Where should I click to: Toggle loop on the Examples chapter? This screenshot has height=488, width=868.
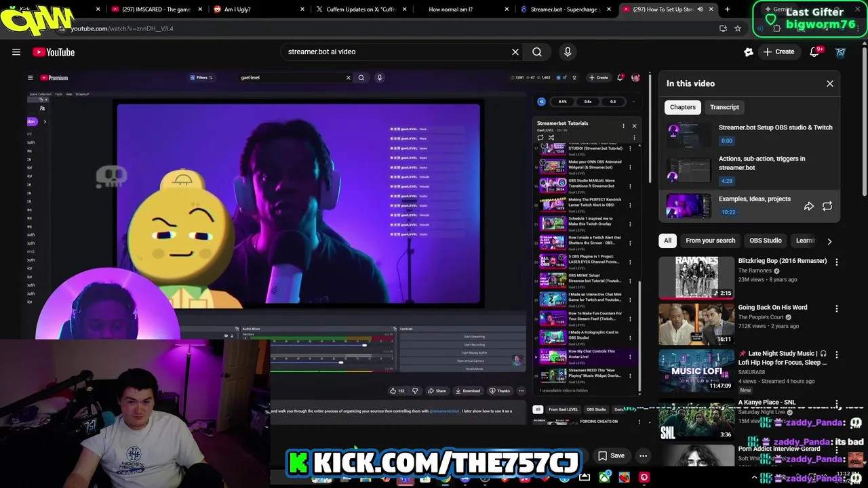[827, 206]
